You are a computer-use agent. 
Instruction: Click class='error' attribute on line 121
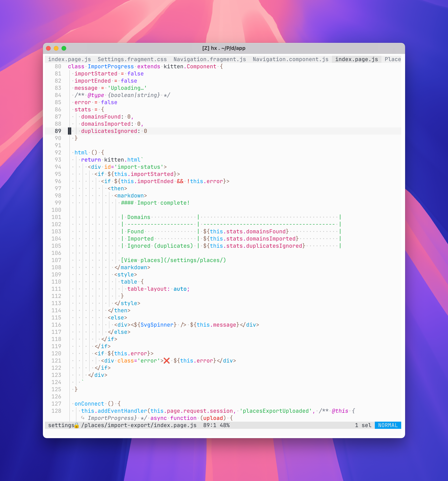coord(139,361)
